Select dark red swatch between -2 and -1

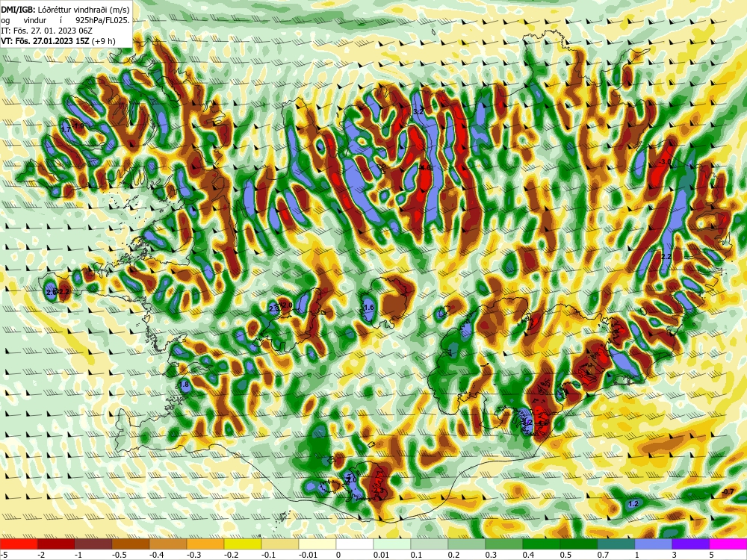point(56,544)
